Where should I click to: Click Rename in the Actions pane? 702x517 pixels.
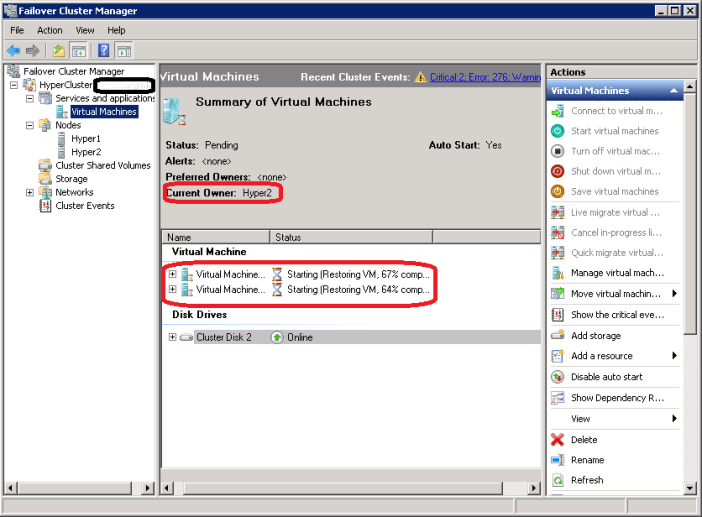point(587,460)
